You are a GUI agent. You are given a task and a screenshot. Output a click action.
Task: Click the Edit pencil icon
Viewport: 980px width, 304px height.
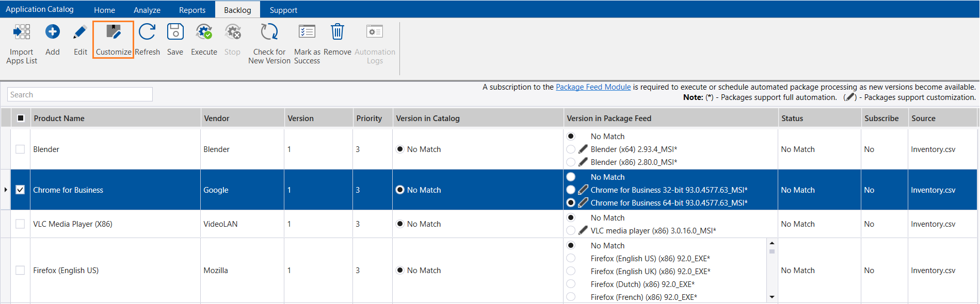pyautogui.click(x=80, y=32)
